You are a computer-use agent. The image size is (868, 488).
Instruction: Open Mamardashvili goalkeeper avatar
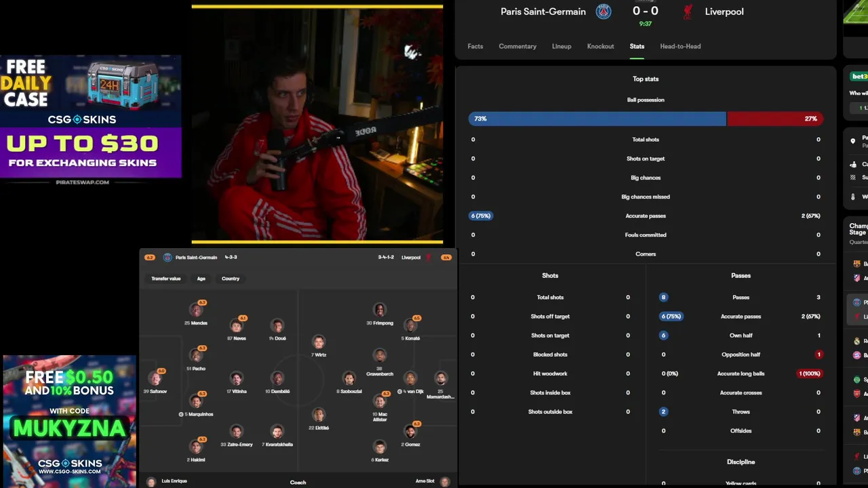(x=441, y=379)
